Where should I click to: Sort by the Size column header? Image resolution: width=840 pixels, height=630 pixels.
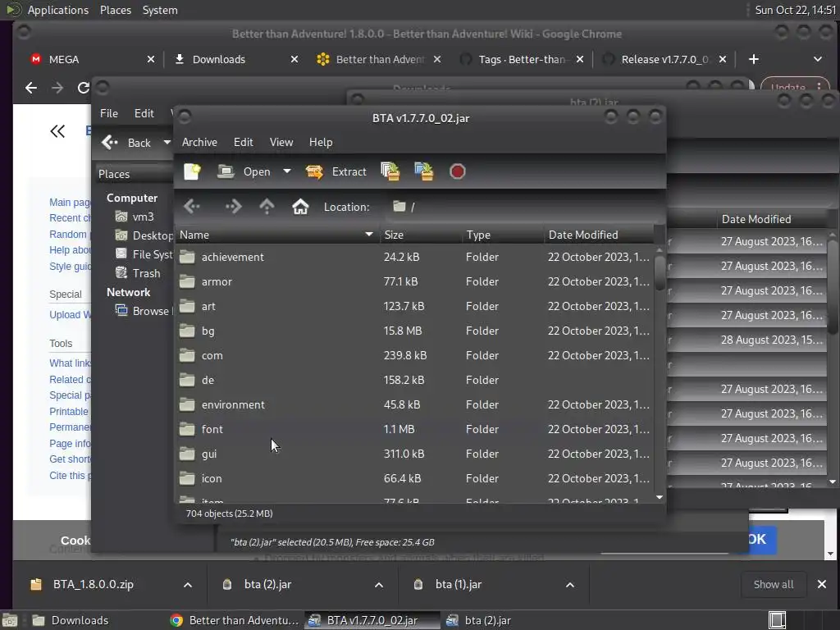click(421, 235)
